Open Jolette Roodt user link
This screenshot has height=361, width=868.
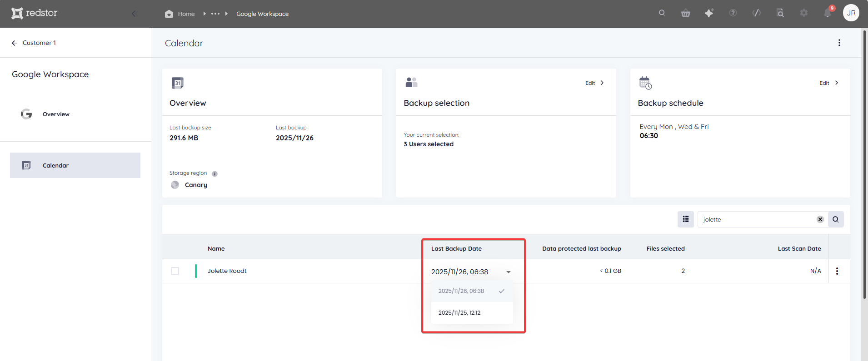pyautogui.click(x=227, y=271)
